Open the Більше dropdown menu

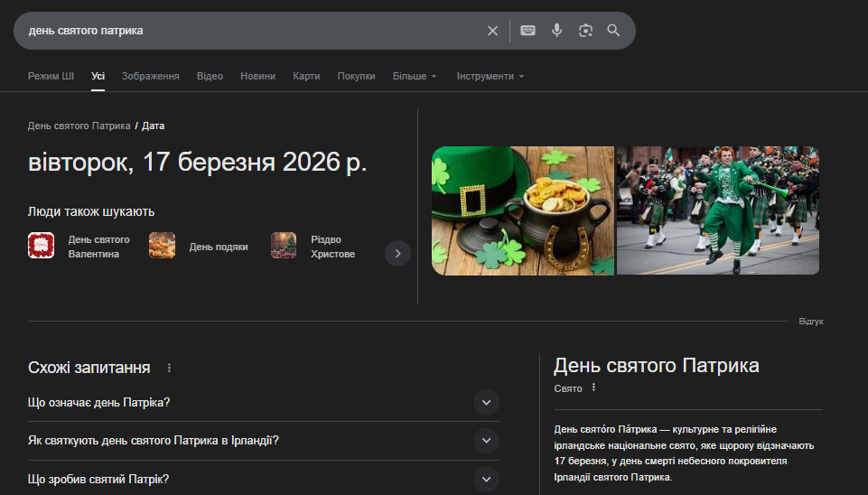[x=415, y=77]
